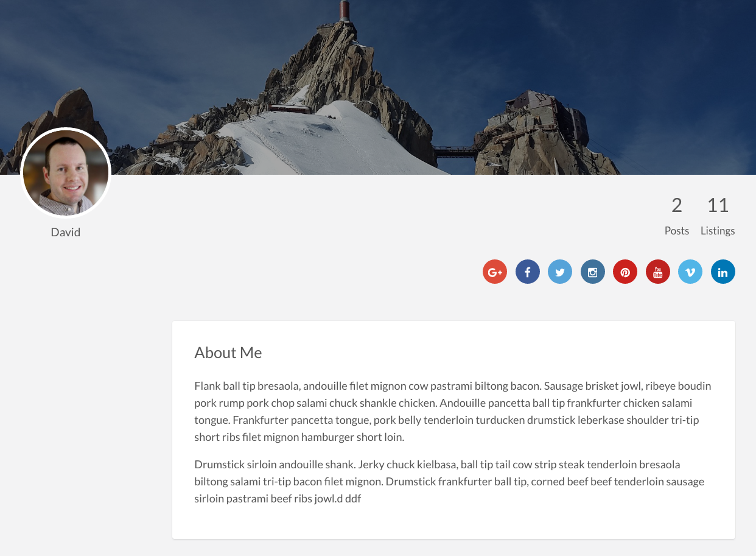
Task: Click the Posts label
Action: click(677, 231)
